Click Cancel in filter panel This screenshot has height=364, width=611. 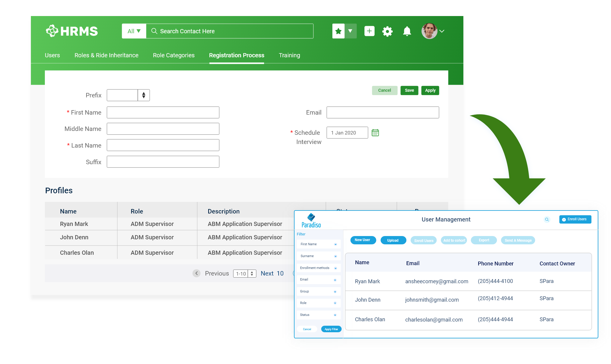(307, 329)
